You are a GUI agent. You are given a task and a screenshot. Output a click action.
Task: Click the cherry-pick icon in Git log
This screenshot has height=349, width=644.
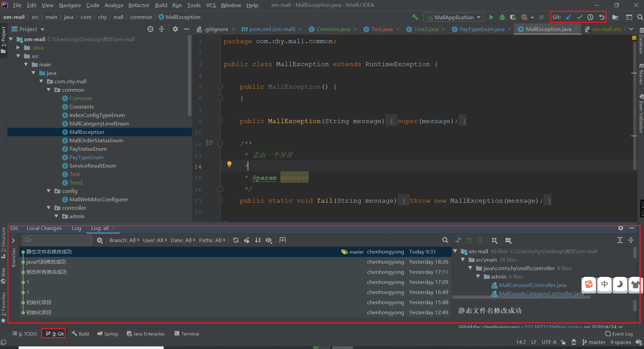point(247,240)
